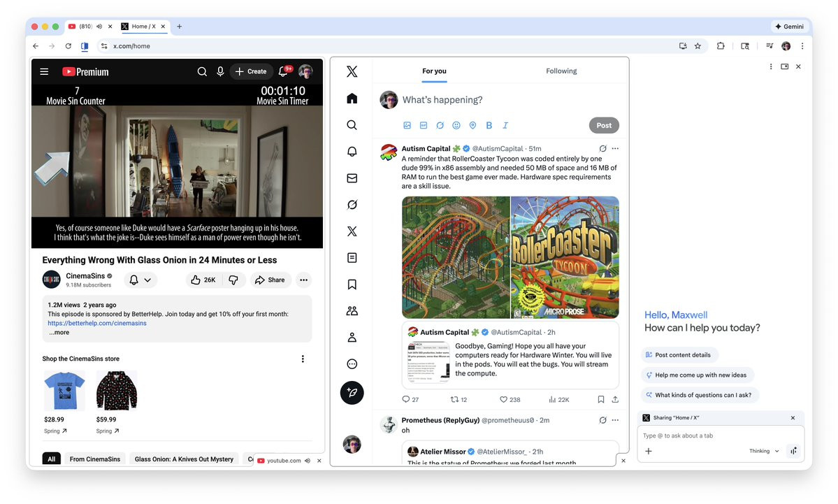
Task: Bookmark this page with the star icon
Action: pos(698,46)
